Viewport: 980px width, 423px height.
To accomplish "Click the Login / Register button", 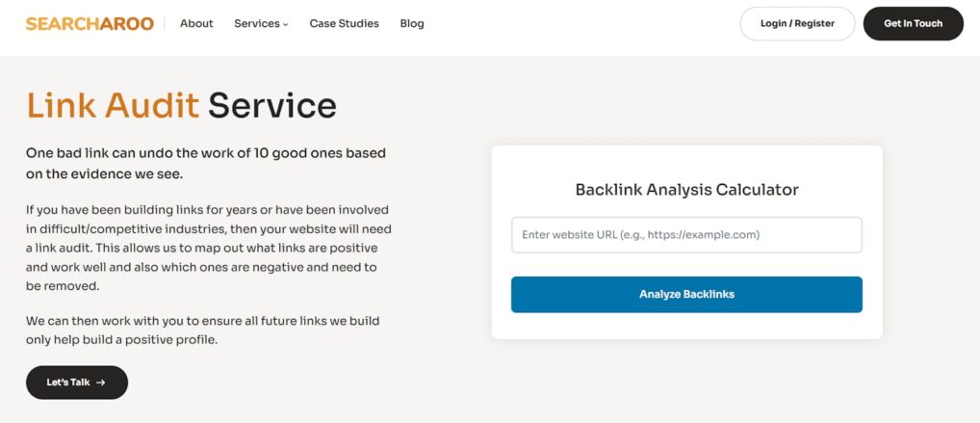I will [x=797, y=24].
